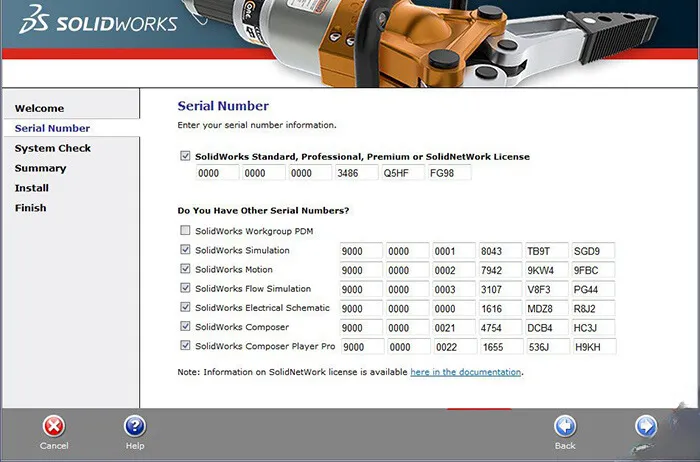Click Flow Simulation serial field 0003
700x462 pixels.
tap(454, 289)
